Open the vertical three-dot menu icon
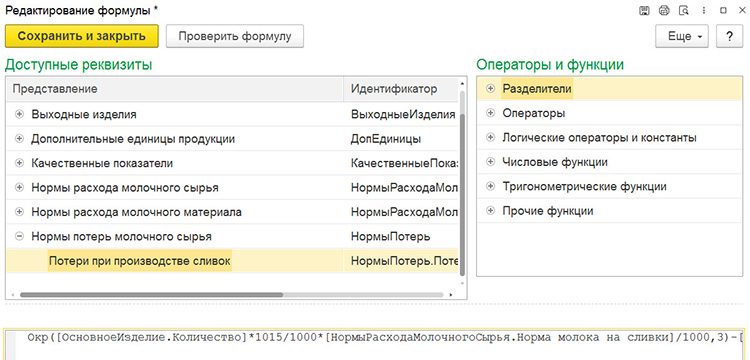 click(704, 11)
